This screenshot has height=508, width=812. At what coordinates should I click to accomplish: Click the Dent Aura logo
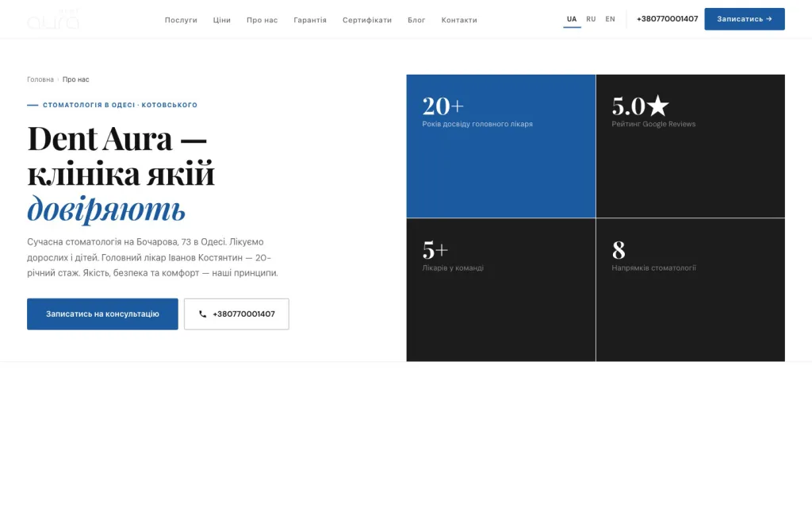pyautogui.click(x=53, y=19)
